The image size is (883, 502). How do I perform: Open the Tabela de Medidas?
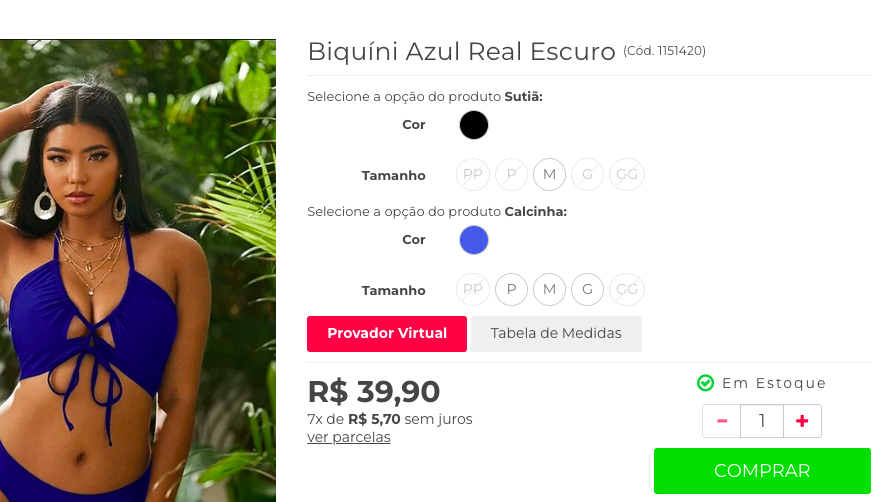click(556, 334)
